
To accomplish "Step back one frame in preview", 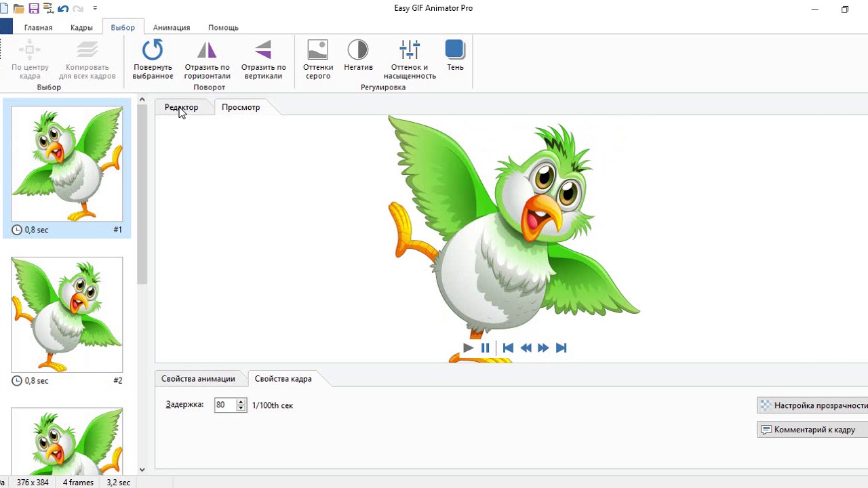I will pyautogui.click(x=526, y=348).
